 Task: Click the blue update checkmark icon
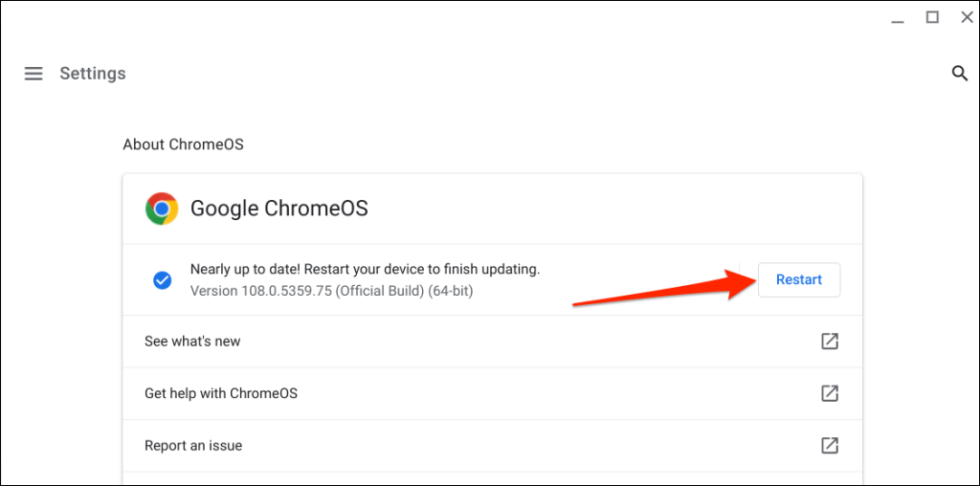163,280
